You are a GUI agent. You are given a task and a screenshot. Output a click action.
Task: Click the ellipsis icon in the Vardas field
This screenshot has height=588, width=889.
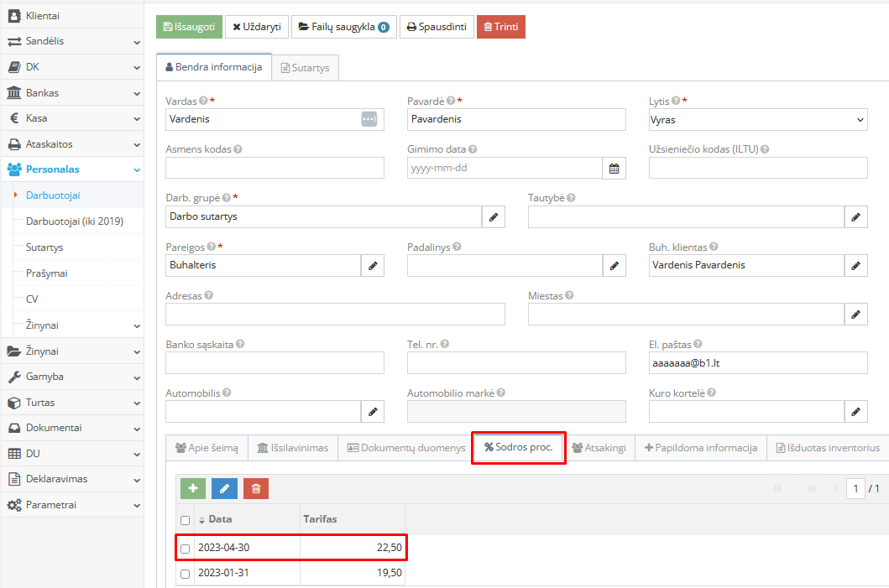pyautogui.click(x=369, y=119)
